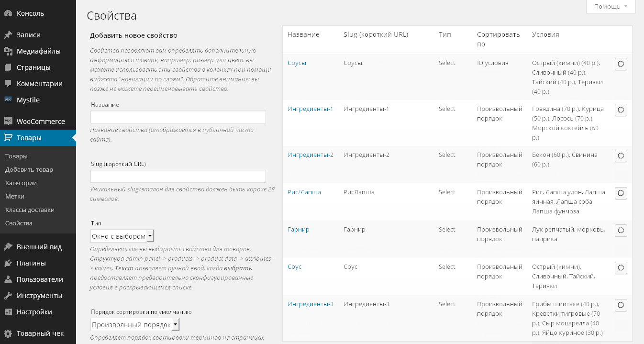Image resolution: width=644 pixels, height=344 pixels.
Task: Click the gear button for Рис/Лапша row
Action: click(621, 193)
